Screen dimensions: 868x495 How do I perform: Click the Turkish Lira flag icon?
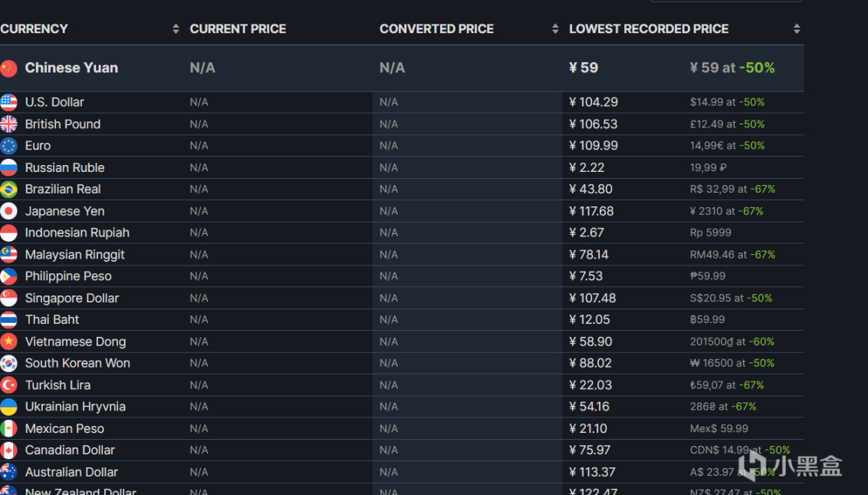[x=8, y=385]
